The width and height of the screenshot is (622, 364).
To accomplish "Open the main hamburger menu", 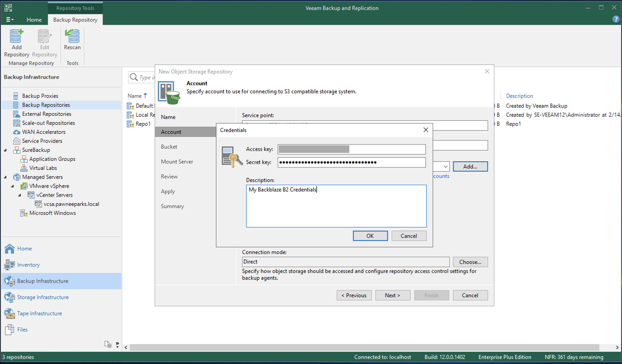I will (10, 20).
